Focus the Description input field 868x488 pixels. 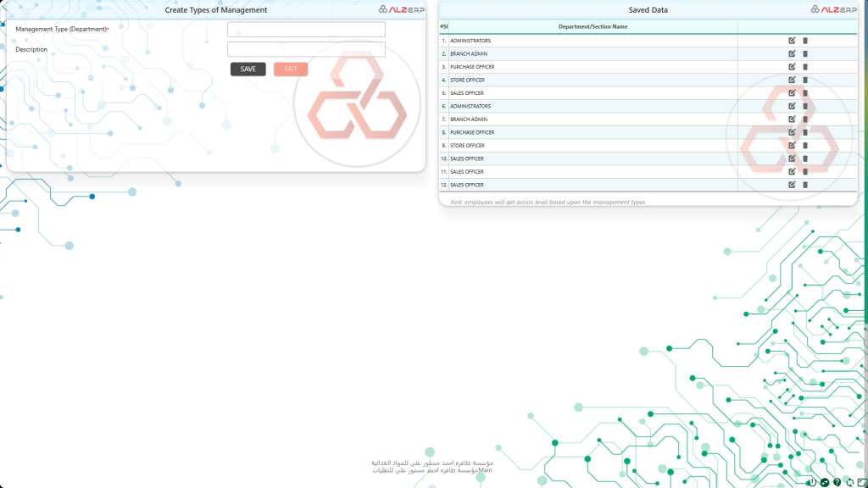[x=306, y=49]
